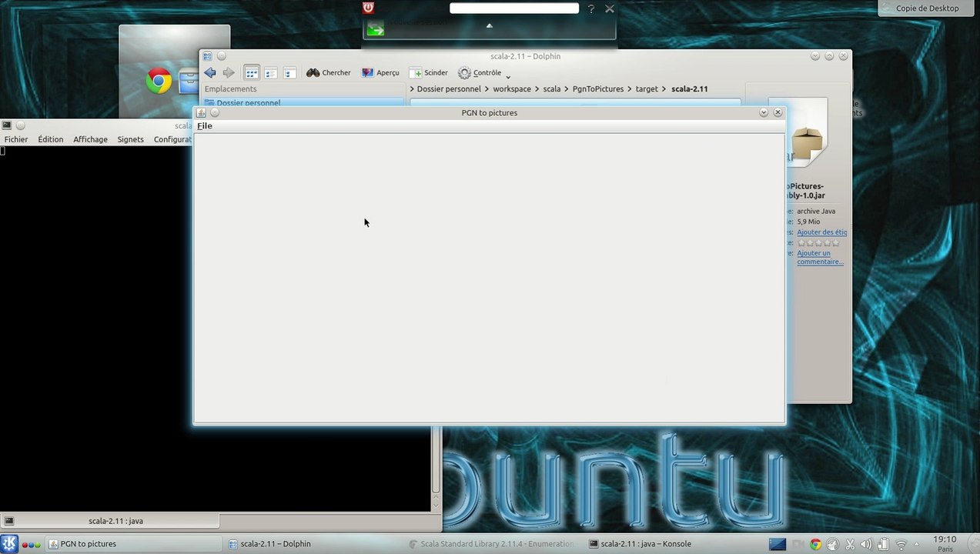The width and height of the screenshot is (980, 554).
Task: Open the volume control in the system tray
Action: [x=866, y=544]
